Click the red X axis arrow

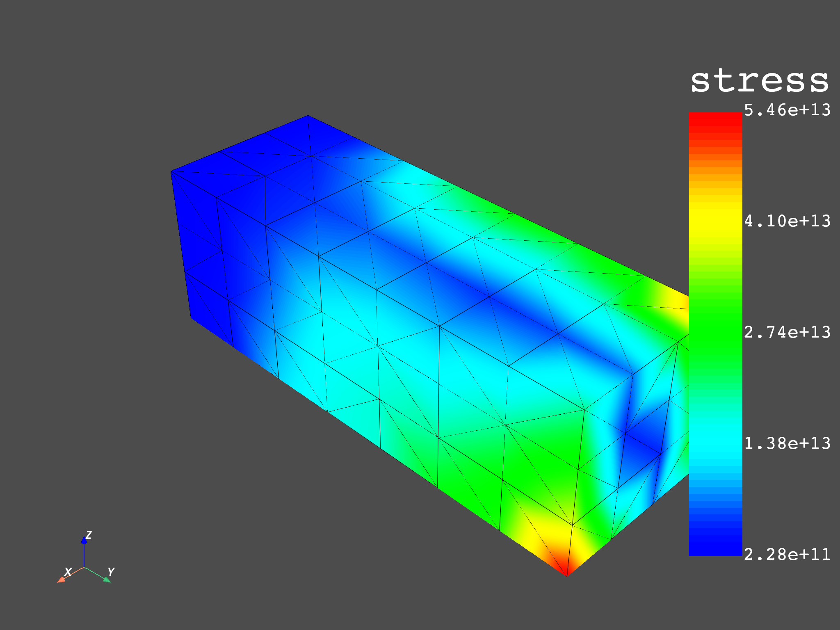click(70, 574)
